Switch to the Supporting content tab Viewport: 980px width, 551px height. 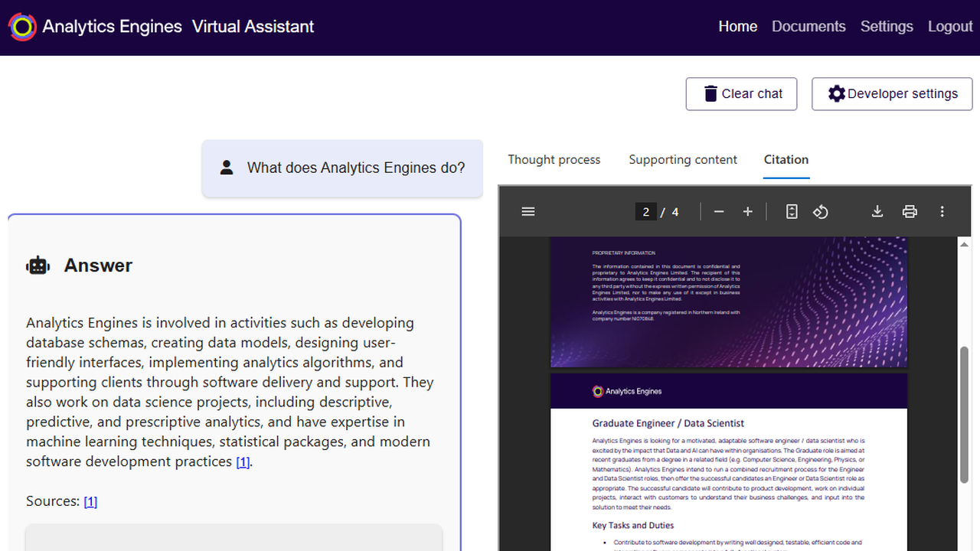(x=683, y=159)
